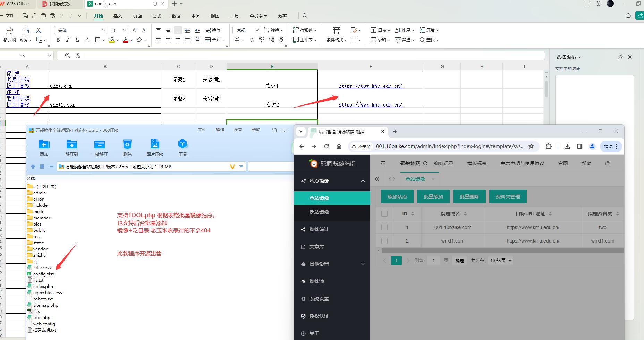Open the fill color picker (paint bucket)
This screenshot has width=644, height=340.
(x=112, y=40)
